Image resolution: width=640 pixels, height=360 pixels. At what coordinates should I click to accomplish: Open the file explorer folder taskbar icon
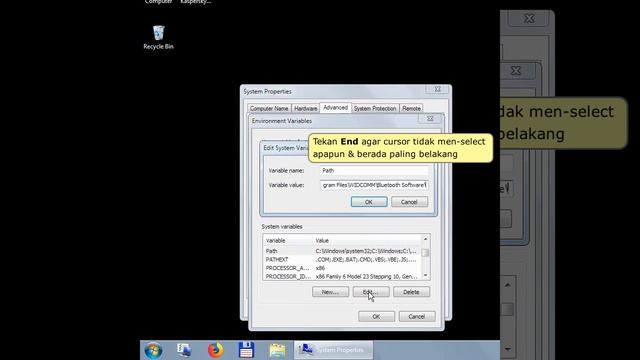coord(277,351)
